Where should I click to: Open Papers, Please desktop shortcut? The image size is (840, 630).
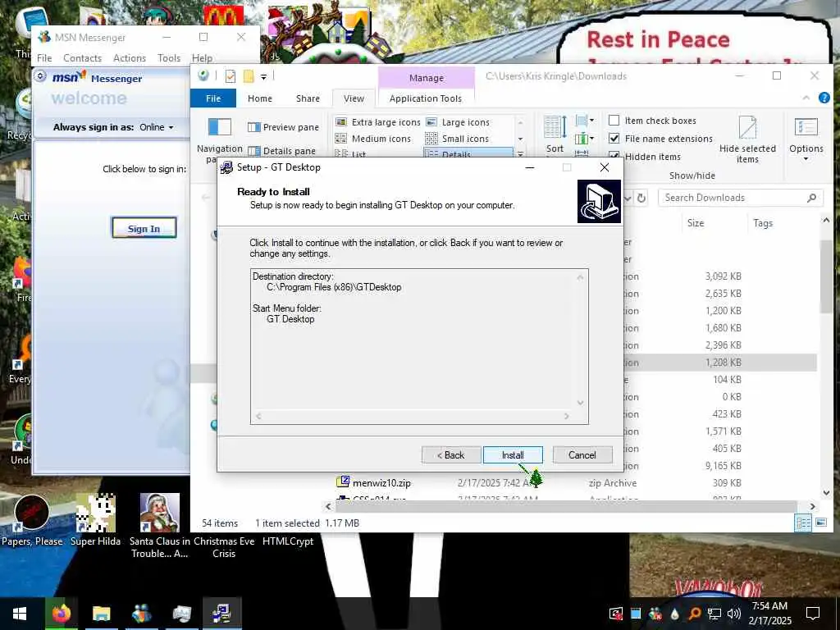coord(32,520)
